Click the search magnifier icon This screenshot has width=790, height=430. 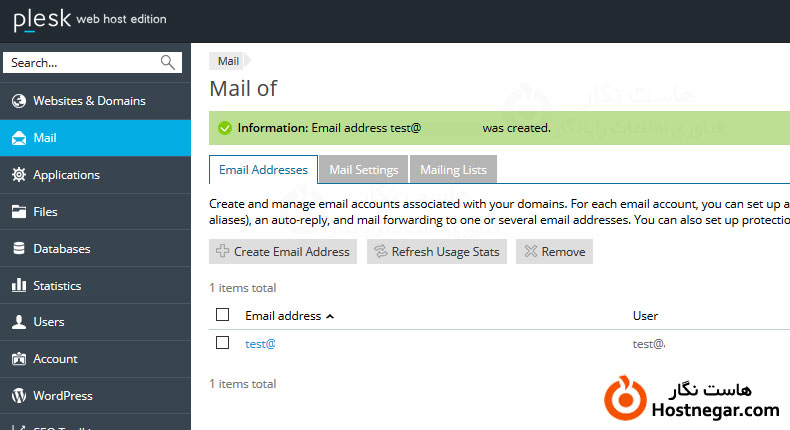pyautogui.click(x=168, y=62)
